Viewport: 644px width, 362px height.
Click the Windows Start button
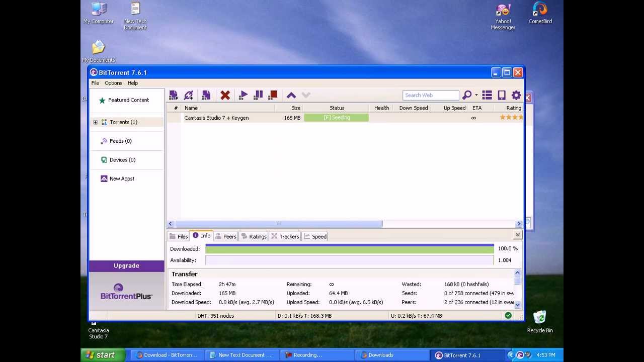[x=101, y=355]
